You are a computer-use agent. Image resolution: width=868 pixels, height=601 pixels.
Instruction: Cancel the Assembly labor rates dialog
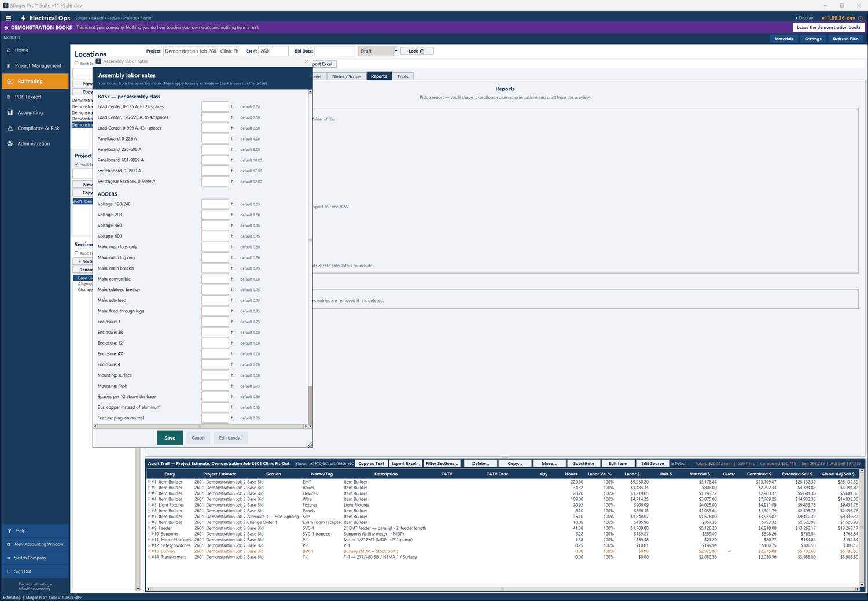(x=198, y=438)
